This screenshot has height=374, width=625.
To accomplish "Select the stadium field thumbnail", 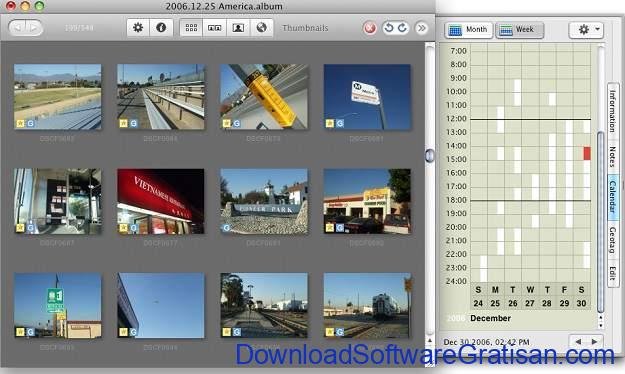I will 57,96.
